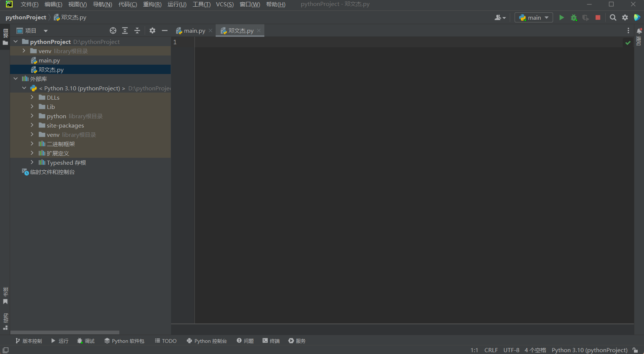
Task: Click the read-only lock icon in status bar
Action: tap(635, 350)
